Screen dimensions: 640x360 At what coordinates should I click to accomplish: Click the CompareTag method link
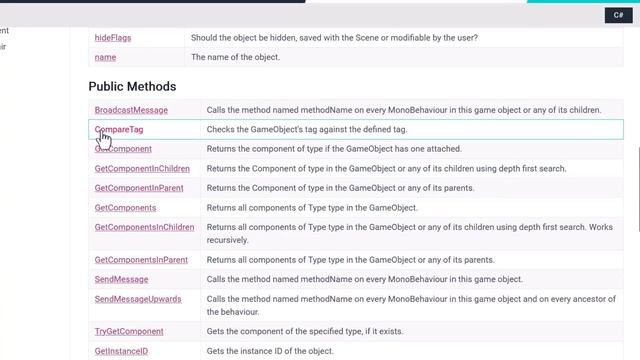tap(119, 129)
